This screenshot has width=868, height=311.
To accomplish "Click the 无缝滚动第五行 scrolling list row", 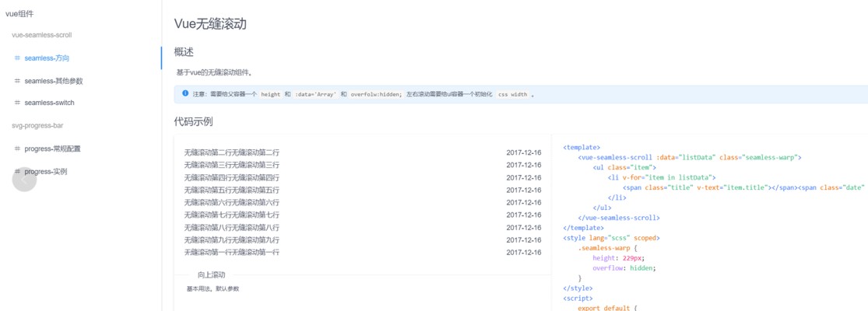I will (x=231, y=190).
